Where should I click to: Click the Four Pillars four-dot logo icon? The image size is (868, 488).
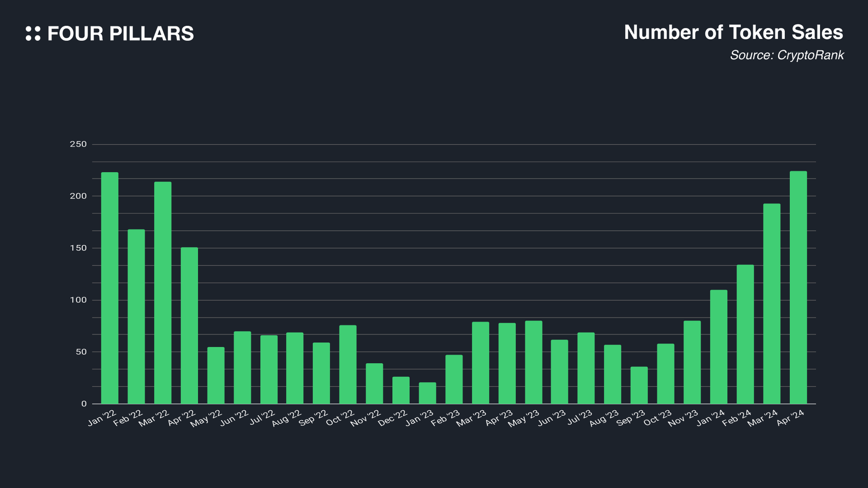pos(33,33)
